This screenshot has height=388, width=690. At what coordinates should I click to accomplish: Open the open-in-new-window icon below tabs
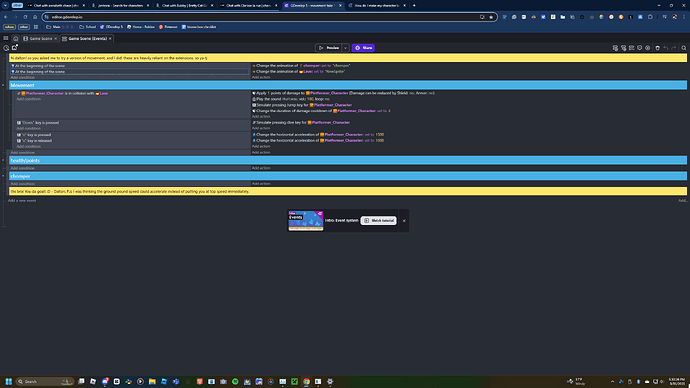[15, 47]
